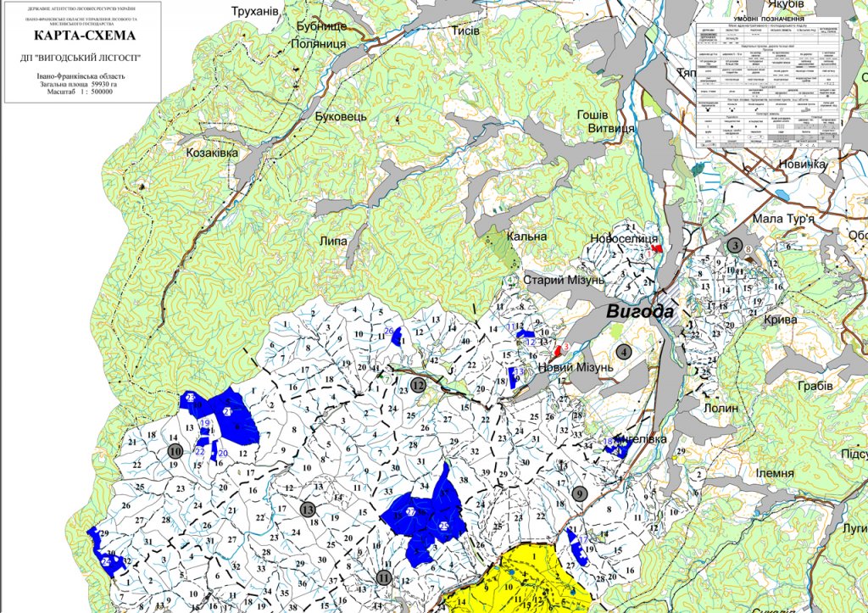The height and width of the screenshot is (613, 868).
Task: Click the "Старий Мізунь" village label
Action: [564, 280]
